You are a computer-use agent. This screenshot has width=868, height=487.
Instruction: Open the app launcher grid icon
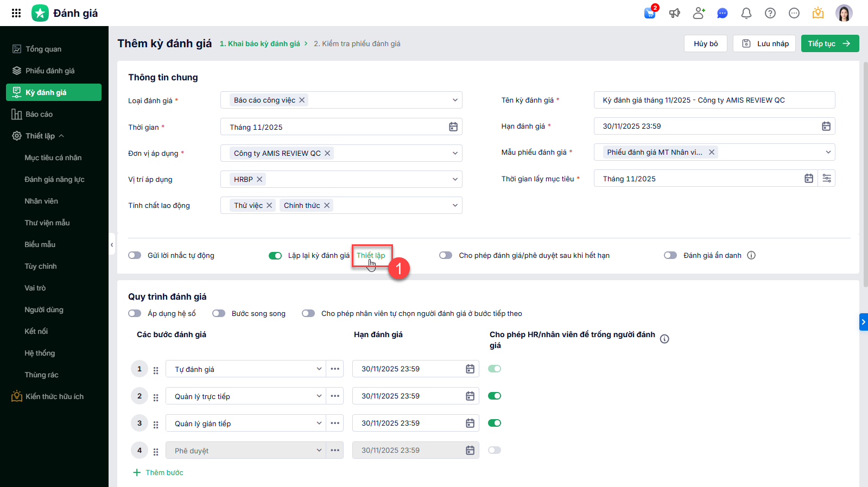tap(16, 13)
